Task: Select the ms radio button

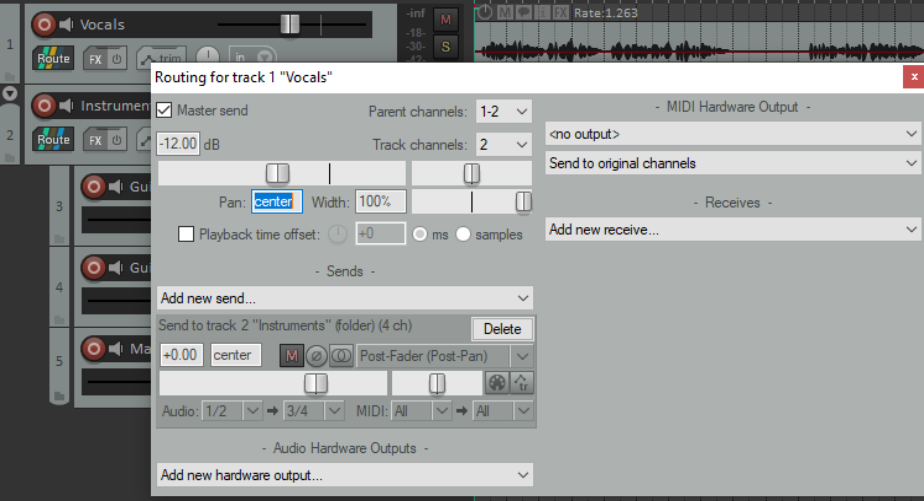Action: (x=420, y=234)
